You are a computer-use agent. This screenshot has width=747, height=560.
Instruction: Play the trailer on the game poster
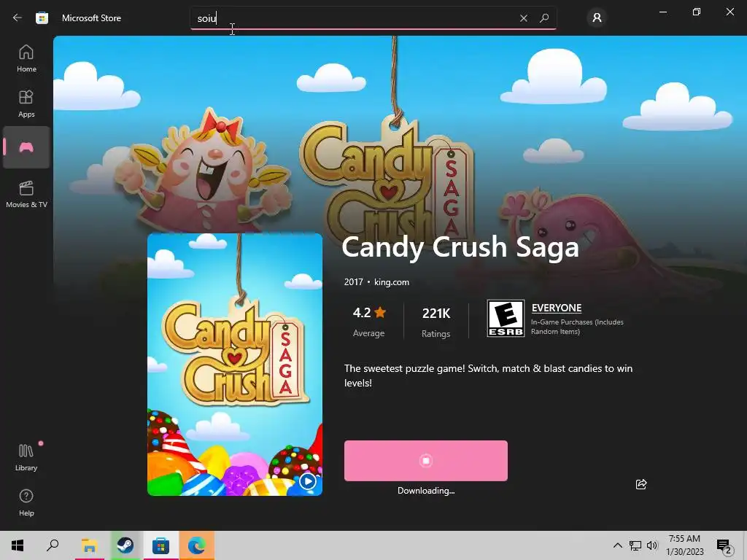click(308, 481)
